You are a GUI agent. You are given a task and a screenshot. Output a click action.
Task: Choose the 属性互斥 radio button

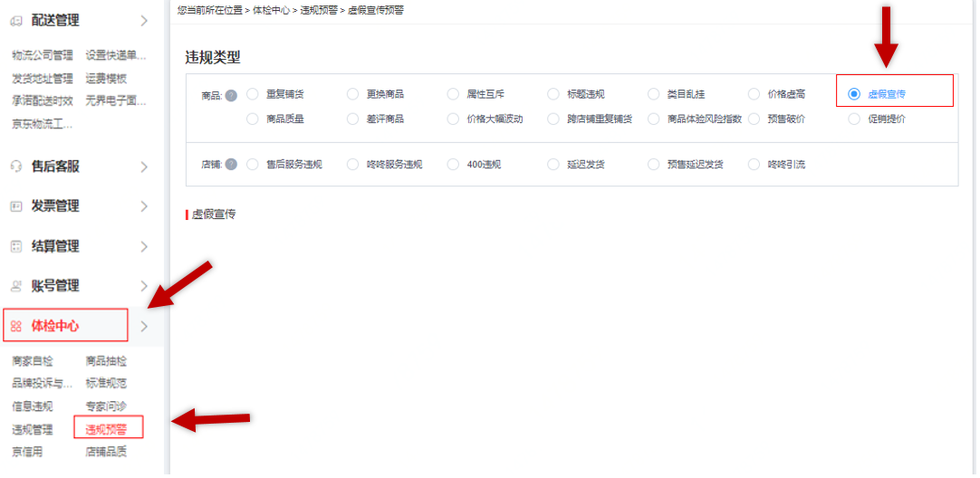[x=453, y=94]
